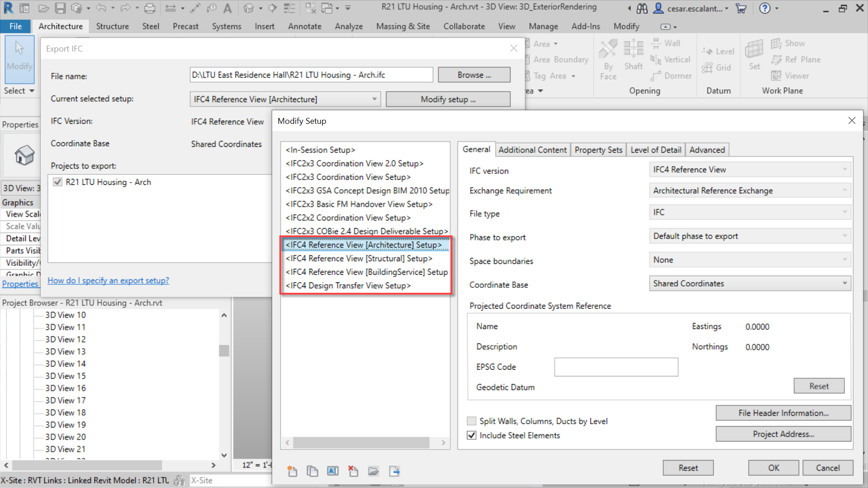Click the Thin Lines icon in quick access toolbar

click(x=289, y=8)
